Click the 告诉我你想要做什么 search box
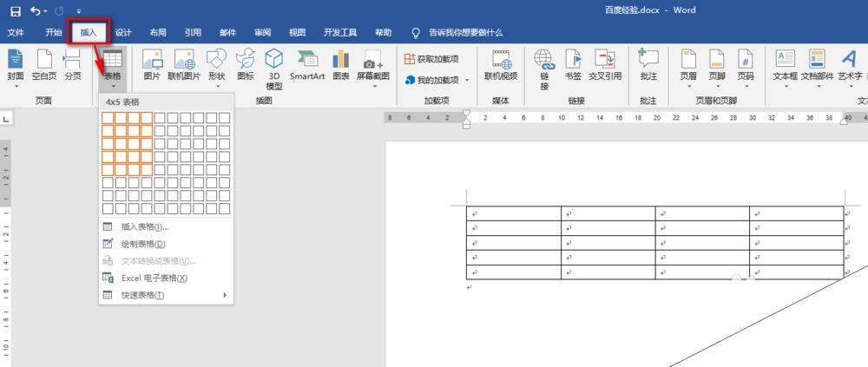 tap(465, 33)
